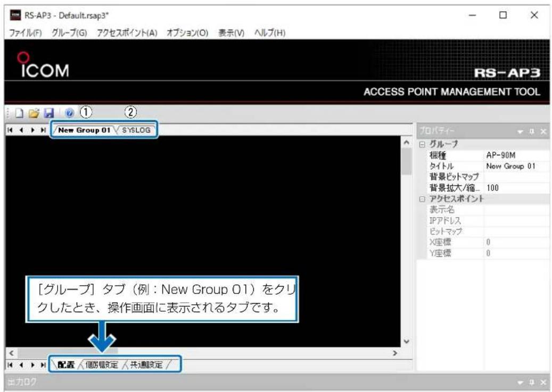The width and height of the screenshot is (552, 392).
Task: Click the Open folder toolbar icon
Action: point(34,113)
